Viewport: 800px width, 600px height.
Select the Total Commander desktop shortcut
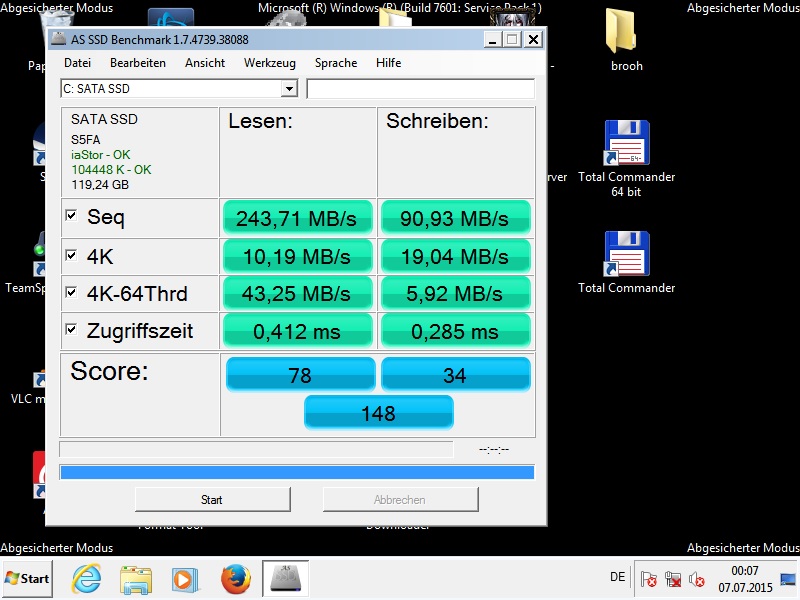627,263
